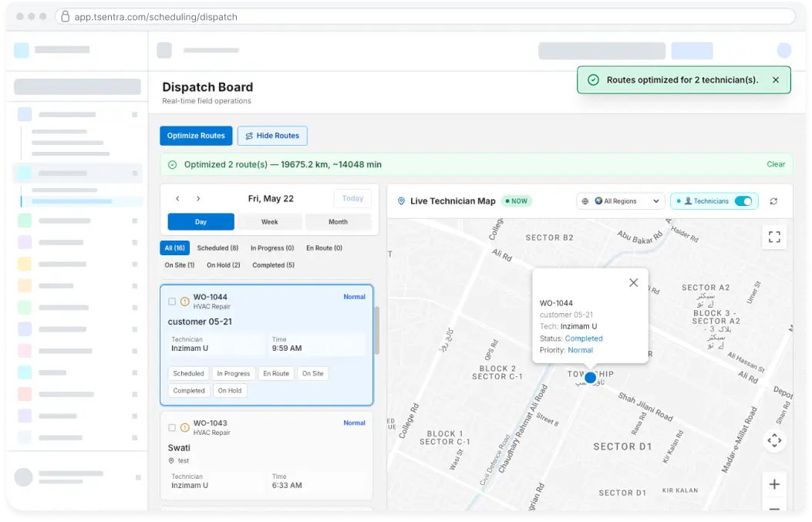Screen dimensions: 812x522
Task: Click the Normal tag on WO-1043
Action: coord(354,423)
